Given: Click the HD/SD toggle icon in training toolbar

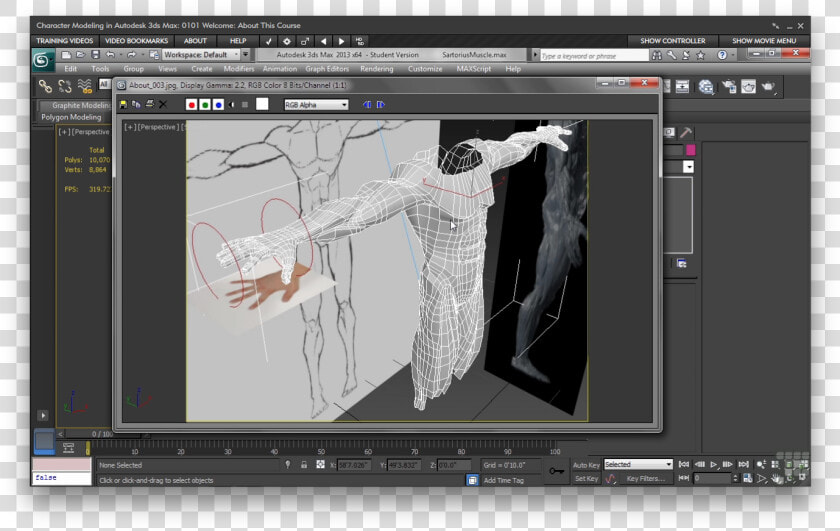Looking at the screenshot, I should (359, 41).
